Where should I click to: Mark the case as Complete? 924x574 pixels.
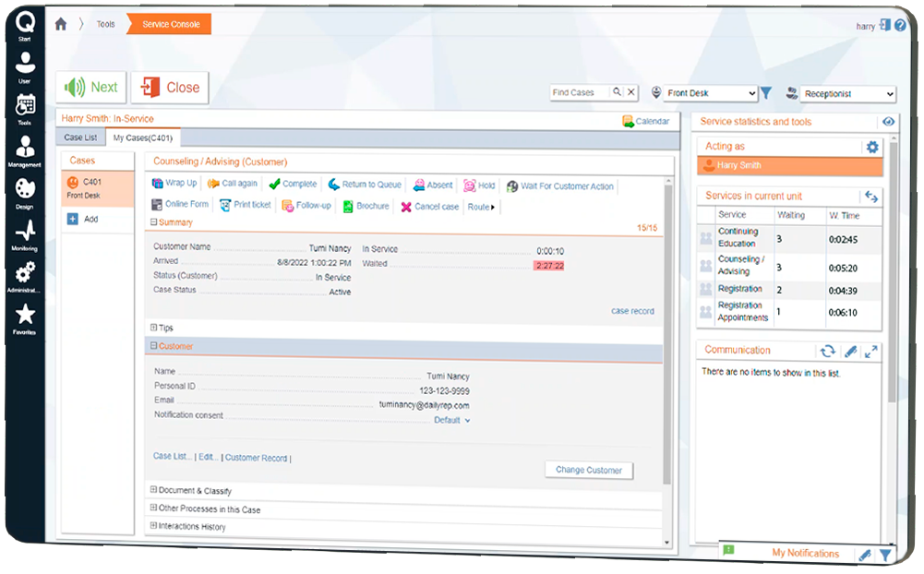tap(293, 185)
